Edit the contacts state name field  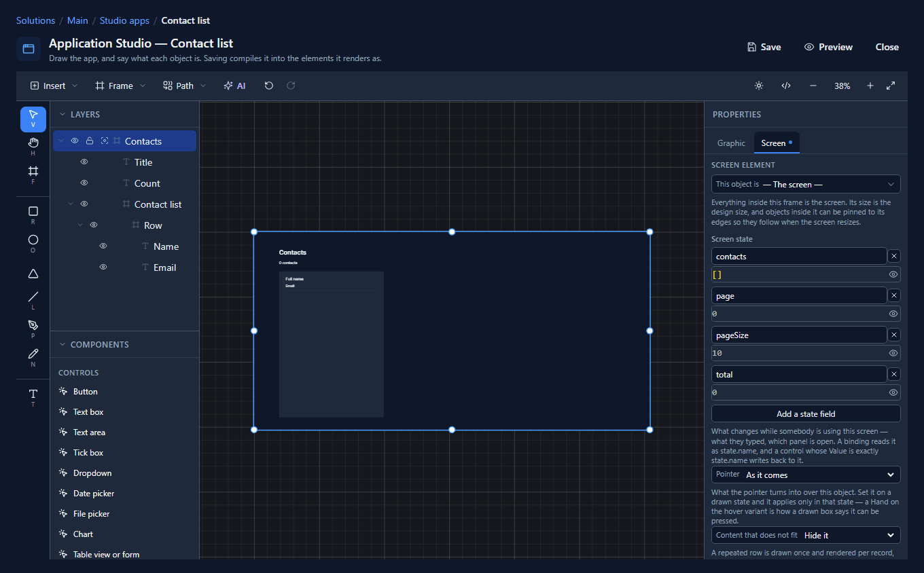point(799,256)
